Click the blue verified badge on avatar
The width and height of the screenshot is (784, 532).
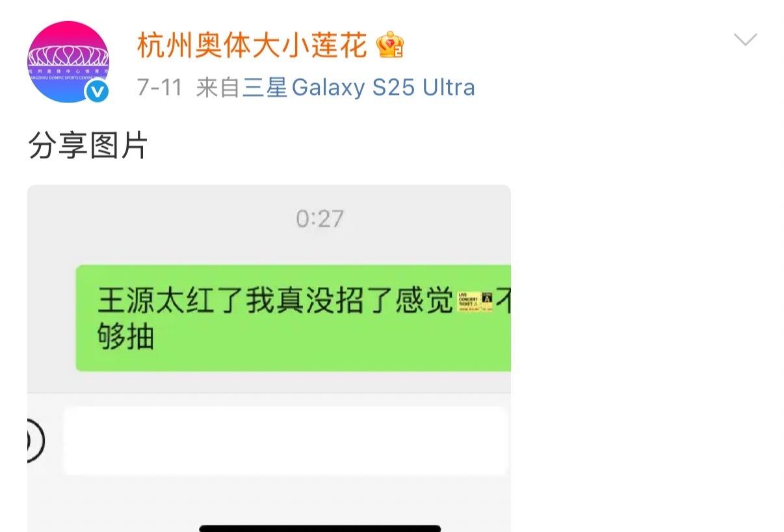pyautogui.click(x=98, y=92)
